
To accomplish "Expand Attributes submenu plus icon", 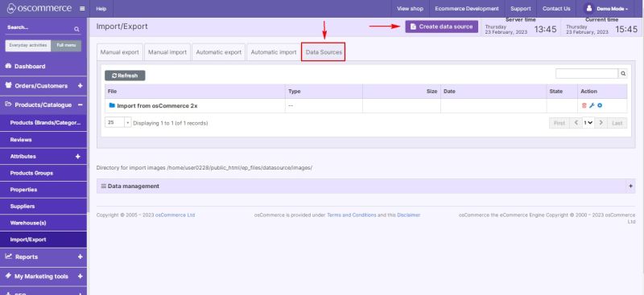I will 78,156.
